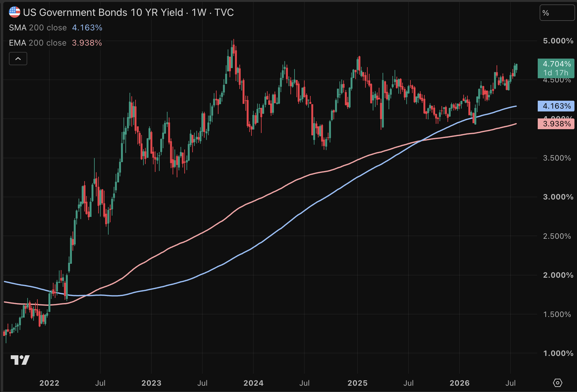Click the pink 3.938% EMA label

pyautogui.click(x=556, y=124)
